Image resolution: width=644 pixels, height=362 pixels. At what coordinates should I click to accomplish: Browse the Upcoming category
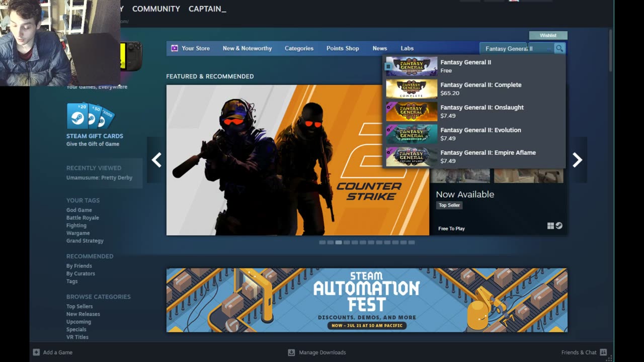pyautogui.click(x=78, y=322)
